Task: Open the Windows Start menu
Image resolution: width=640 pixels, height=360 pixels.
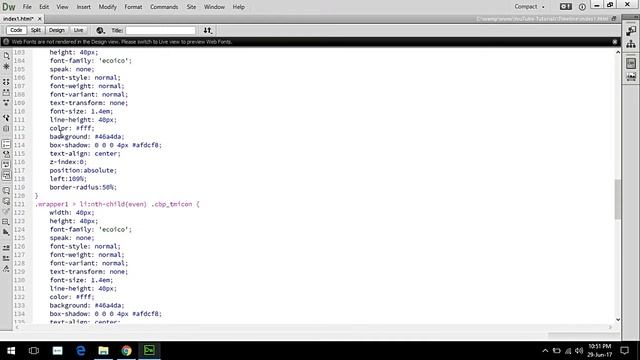Action: pos(11,351)
